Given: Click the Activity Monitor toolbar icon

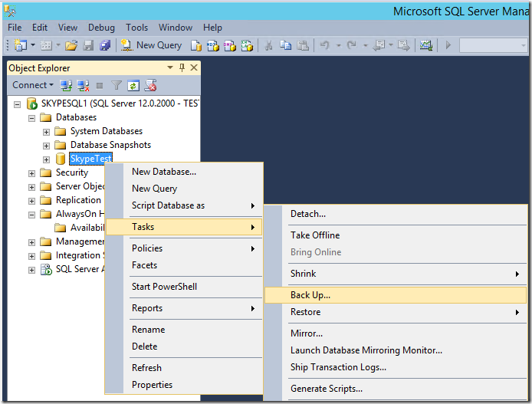Looking at the screenshot, I should [x=426, y=45].
